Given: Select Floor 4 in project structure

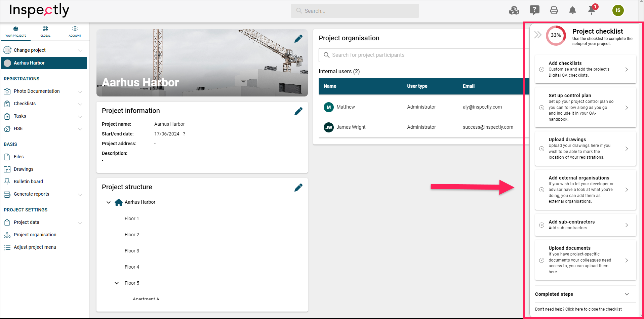Looking at the screenshot, I should [132, 267].
